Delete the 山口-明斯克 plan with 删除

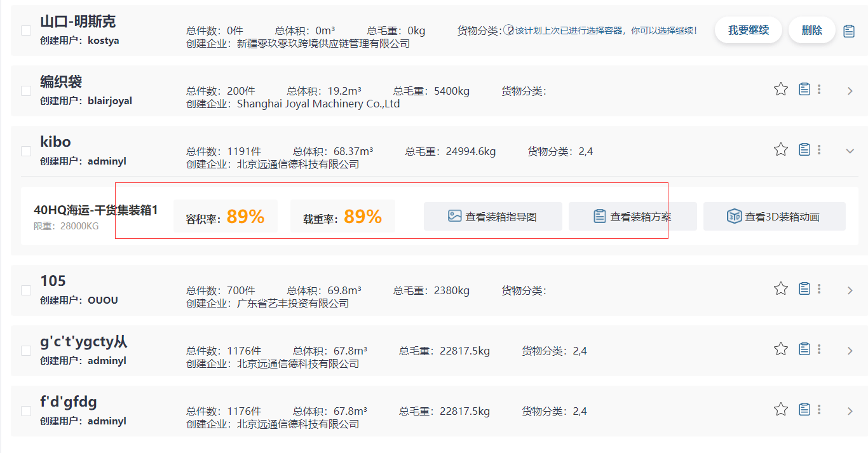pos(811,30)
